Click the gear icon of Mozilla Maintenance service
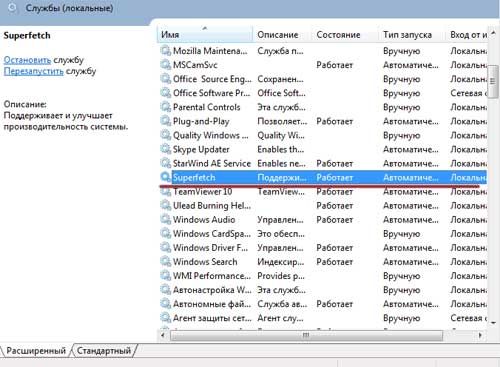Viewport: 500px width, 367px height. point(166,51)
